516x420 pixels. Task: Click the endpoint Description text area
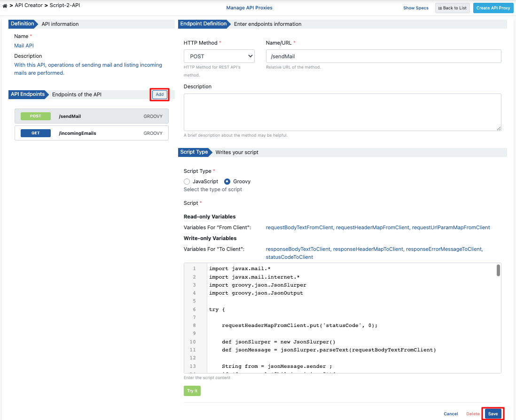click(x=342, y=112)
